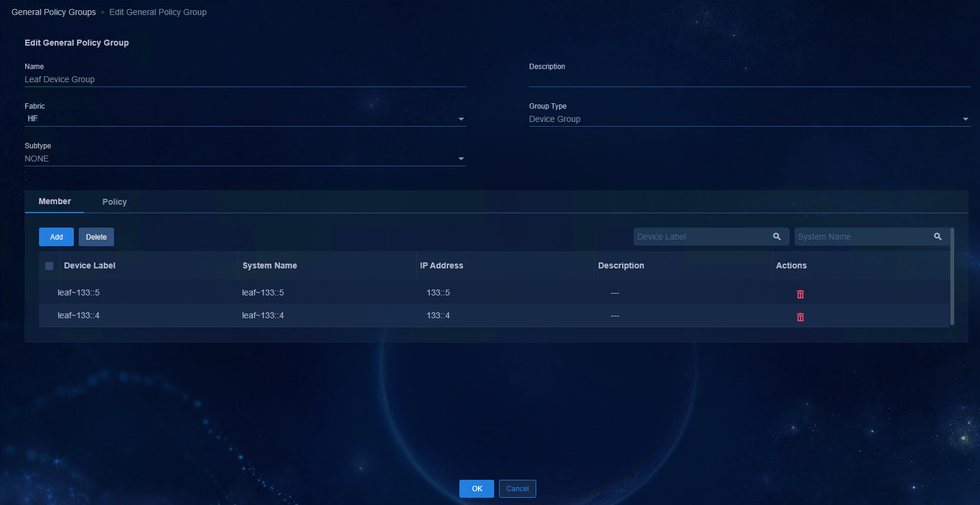This screenshot has height=505, width=980.
Task: Click the Cancel button
Action: click(517, 488)
